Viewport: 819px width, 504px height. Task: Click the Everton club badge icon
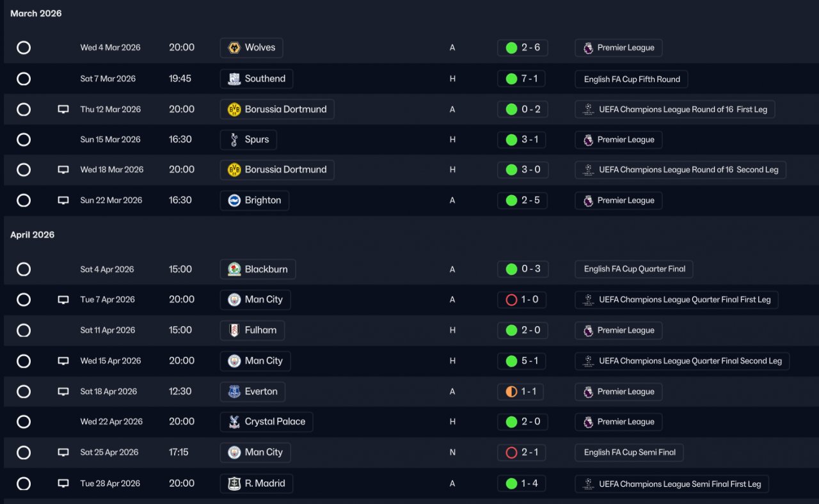pyautogui.click(x=234, y=391)
